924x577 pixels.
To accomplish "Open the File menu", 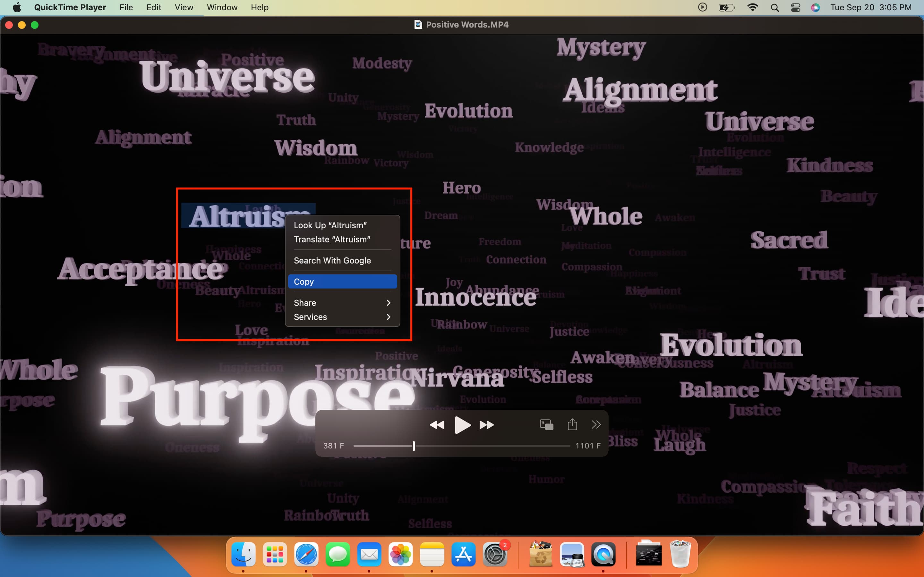I will 126,7.
